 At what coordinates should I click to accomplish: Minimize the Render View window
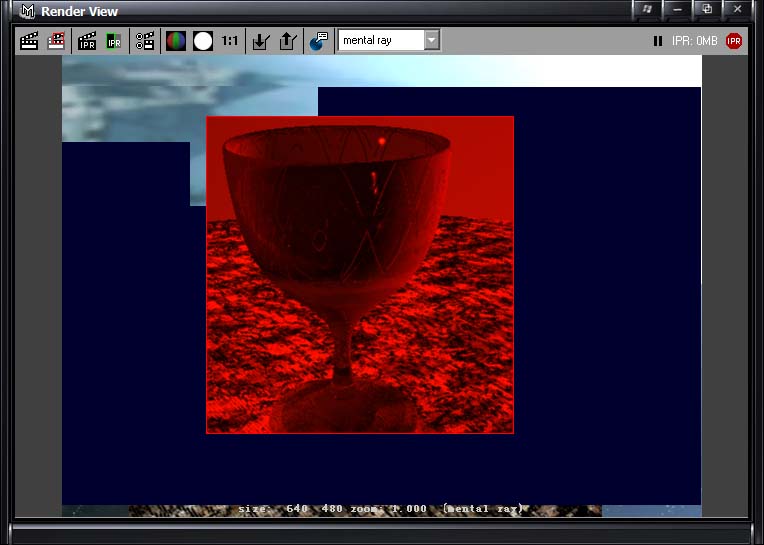(x=677, y=9)
